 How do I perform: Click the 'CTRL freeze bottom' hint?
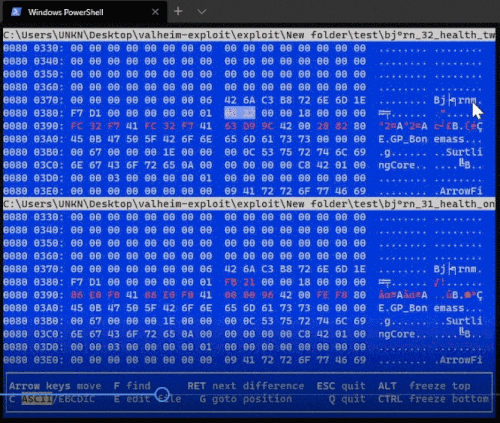click(x=433, y=399)
